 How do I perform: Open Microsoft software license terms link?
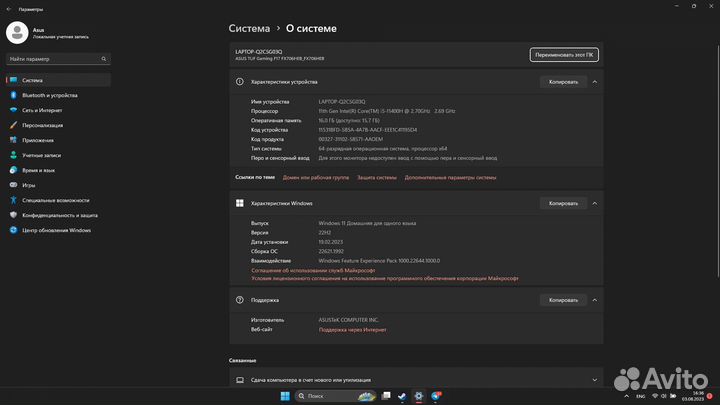coord(385,278)
